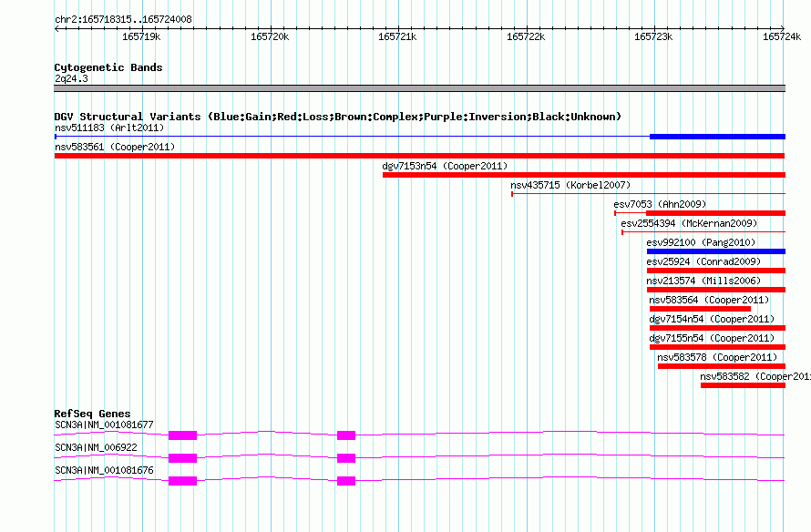Click the 165721k ruler tick label

pyautogui.click(x=397, y=36)
